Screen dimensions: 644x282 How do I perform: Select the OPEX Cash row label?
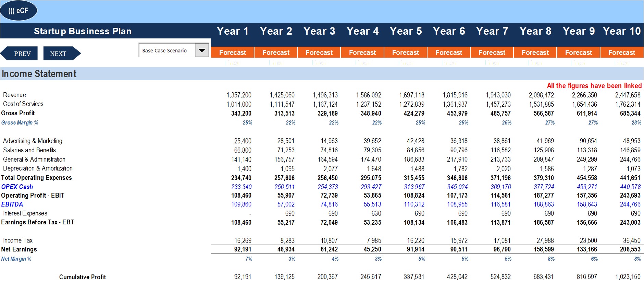[x=17, y=187]
